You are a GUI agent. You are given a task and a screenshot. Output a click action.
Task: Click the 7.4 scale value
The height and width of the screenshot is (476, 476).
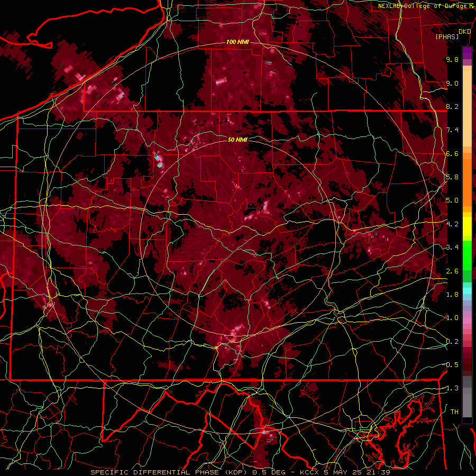(452, 130)
